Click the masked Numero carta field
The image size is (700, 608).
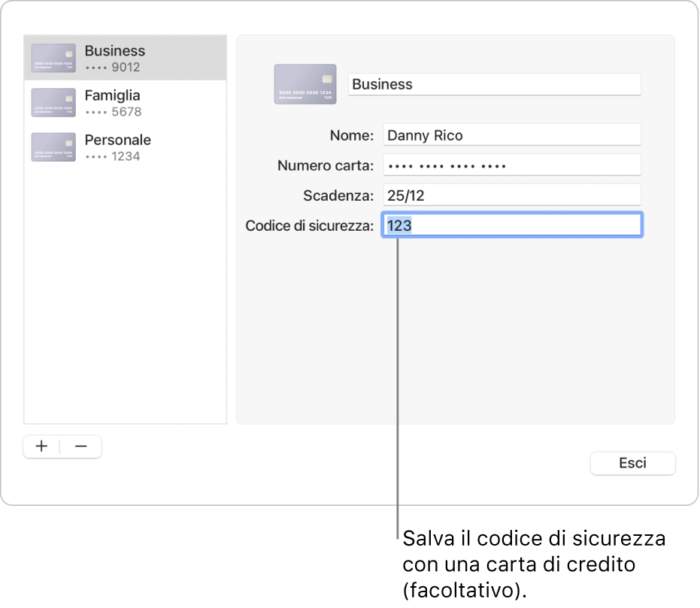tap(511, 165)
